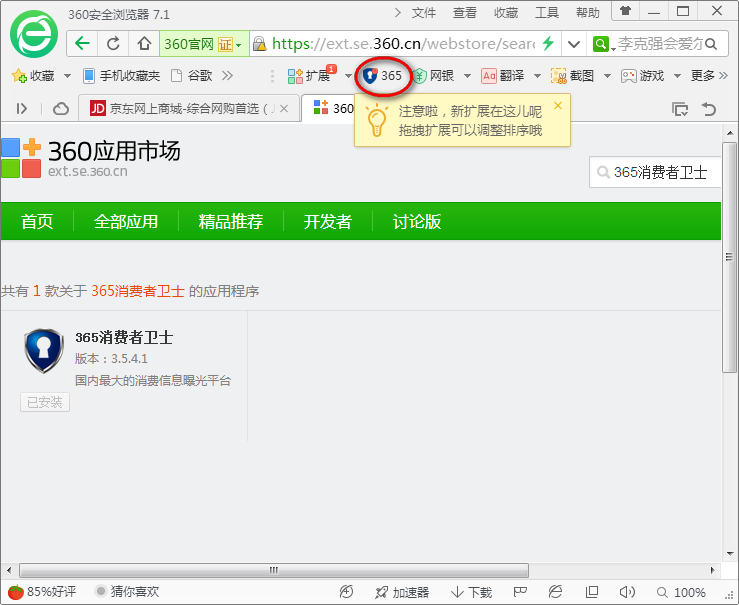
Task: Open the 谷歌 bookmark
Action: pyautogui.click(x=191, y=75)
